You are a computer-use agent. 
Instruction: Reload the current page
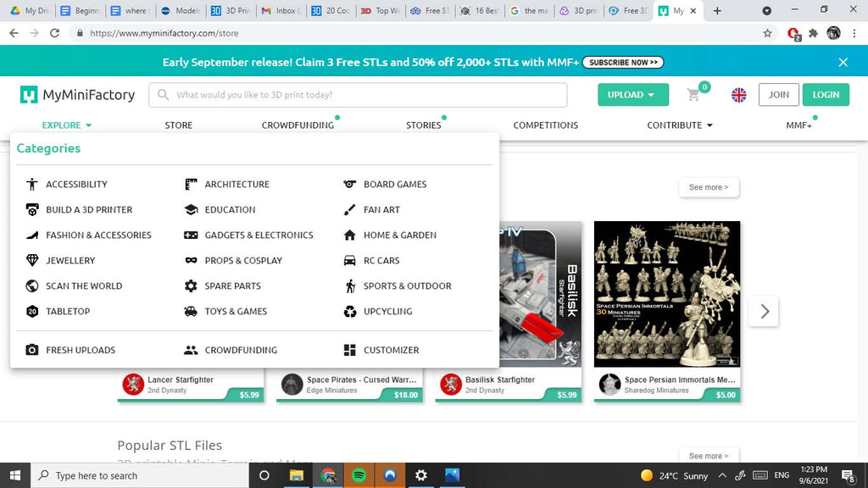click(x=54, y=33)
